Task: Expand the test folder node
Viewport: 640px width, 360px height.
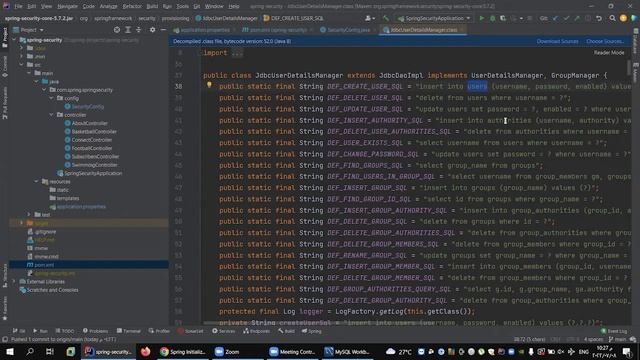Action: click(x=29, y=214)
